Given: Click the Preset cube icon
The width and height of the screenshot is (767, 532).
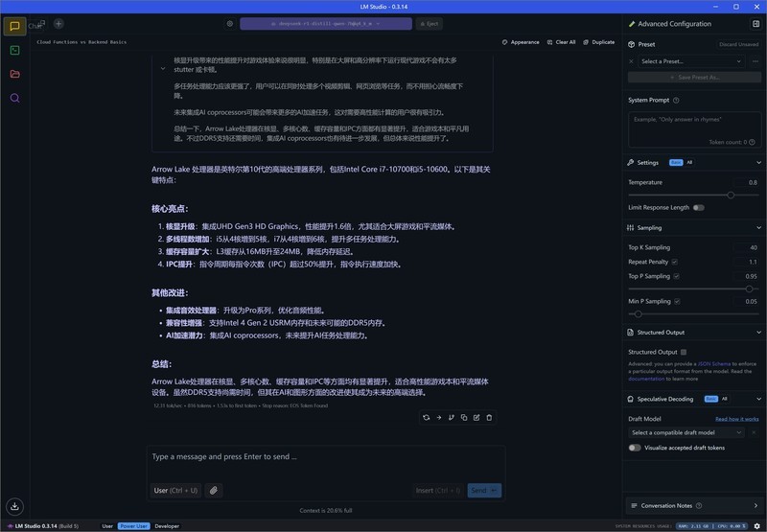Looking at the screenshot, I should pyautogui.click(x=631, y=44).
